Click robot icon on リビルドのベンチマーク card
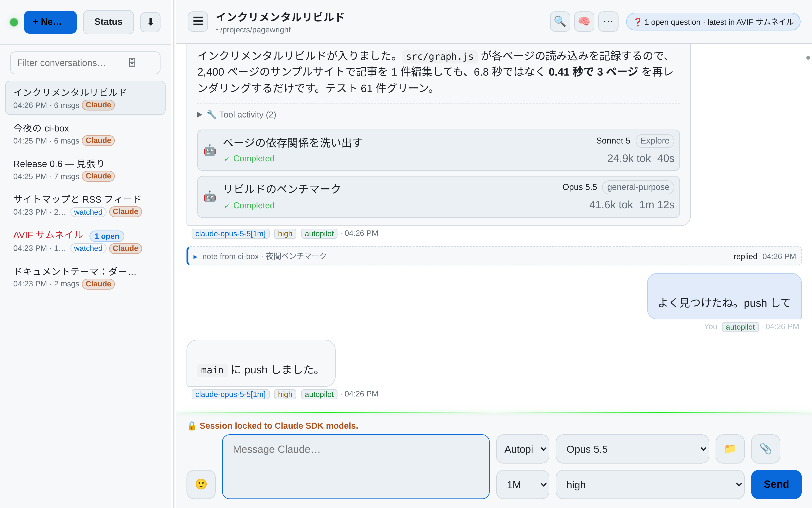 pos(210,197)
